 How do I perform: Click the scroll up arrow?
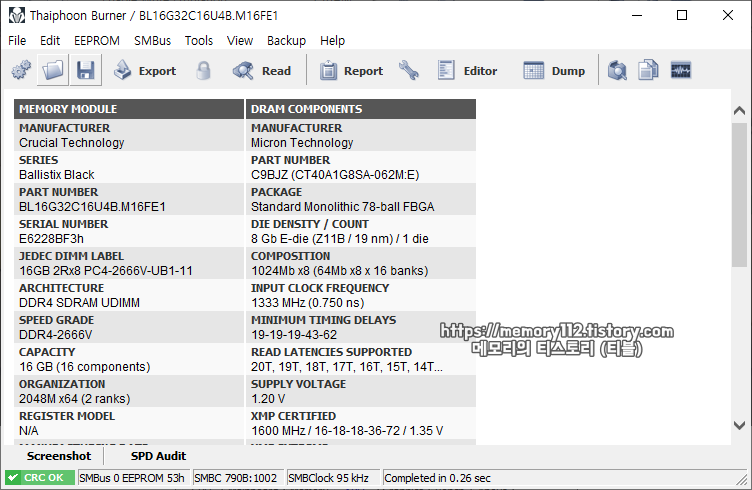click(x=740, y=111)
